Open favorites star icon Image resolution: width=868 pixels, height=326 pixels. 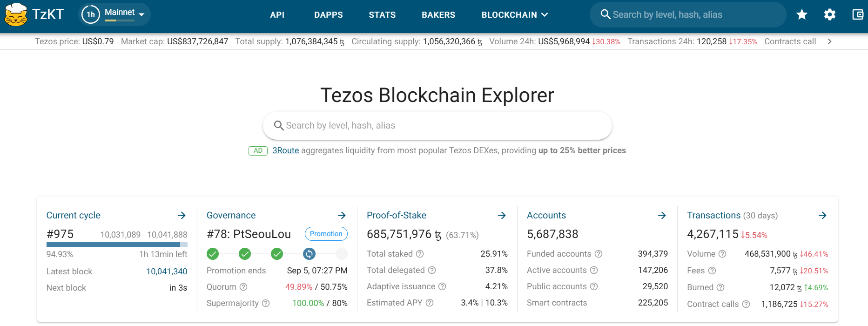(801, 15)
